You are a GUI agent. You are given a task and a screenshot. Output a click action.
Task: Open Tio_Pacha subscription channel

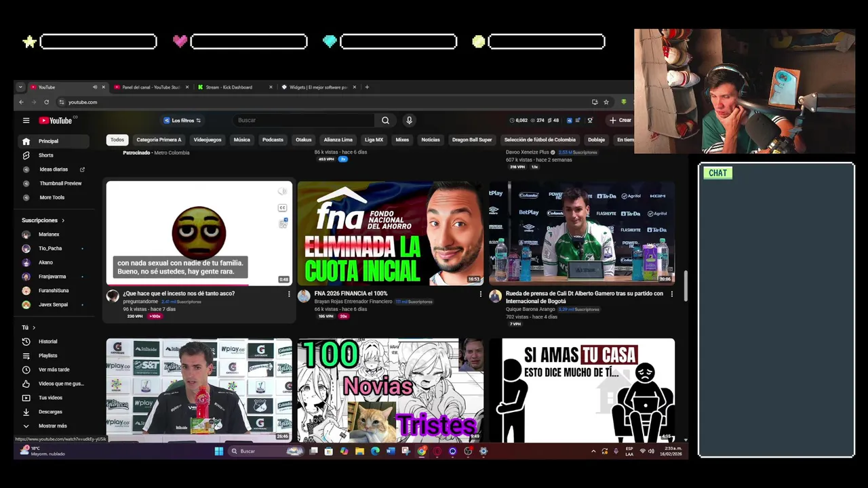pyautogui.click(x=53, y=249)
